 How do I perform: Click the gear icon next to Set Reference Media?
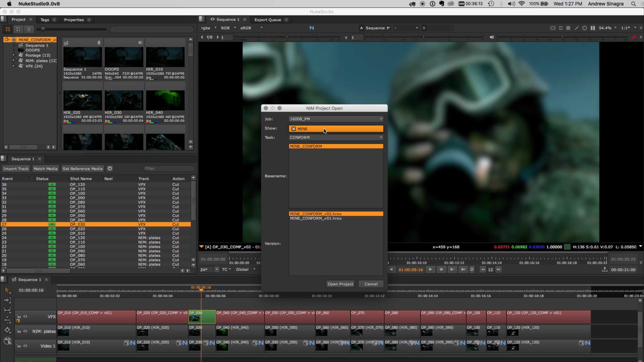(x=110, y=169)
